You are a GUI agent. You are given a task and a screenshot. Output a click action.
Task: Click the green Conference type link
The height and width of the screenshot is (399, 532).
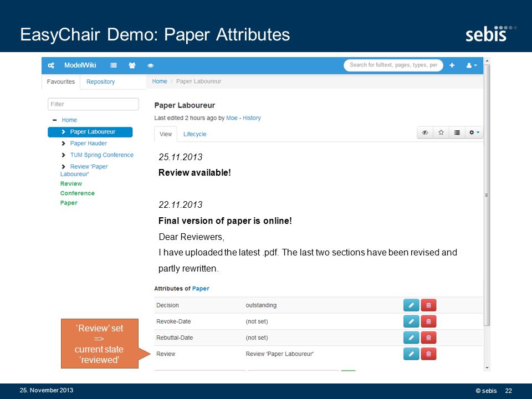pyautogui.click(x=78, y=193)
